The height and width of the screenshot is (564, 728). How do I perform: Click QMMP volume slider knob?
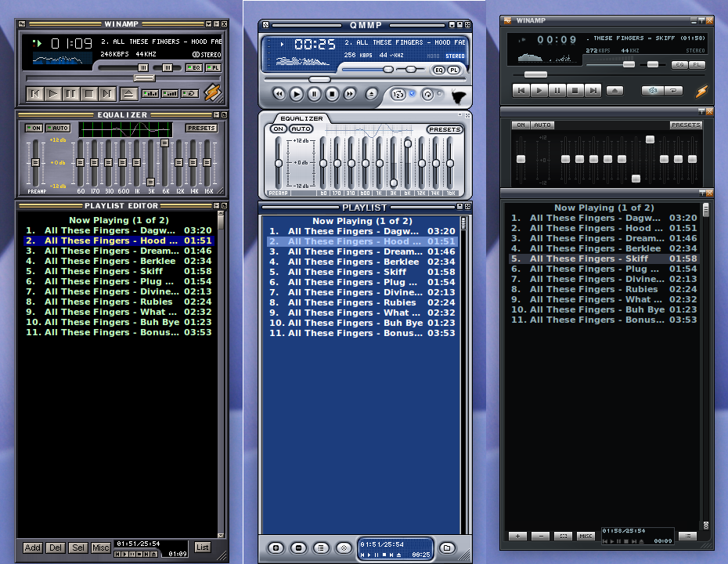(x=388, y=70)
